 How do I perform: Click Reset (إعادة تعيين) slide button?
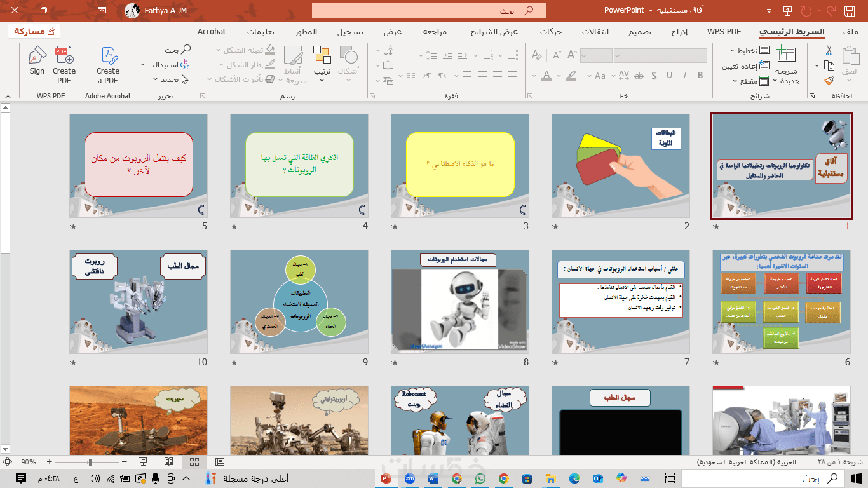pos(746,66)
